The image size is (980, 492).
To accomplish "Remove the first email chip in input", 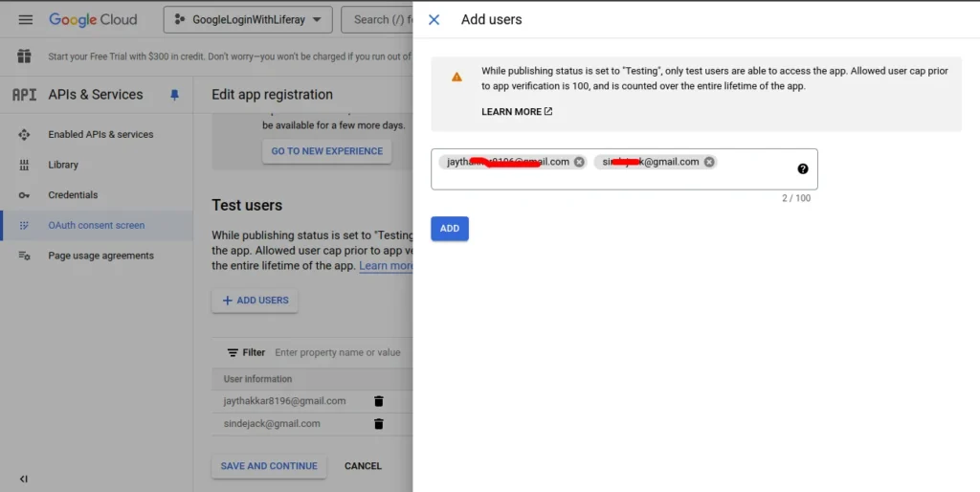I will coord(579,162).
